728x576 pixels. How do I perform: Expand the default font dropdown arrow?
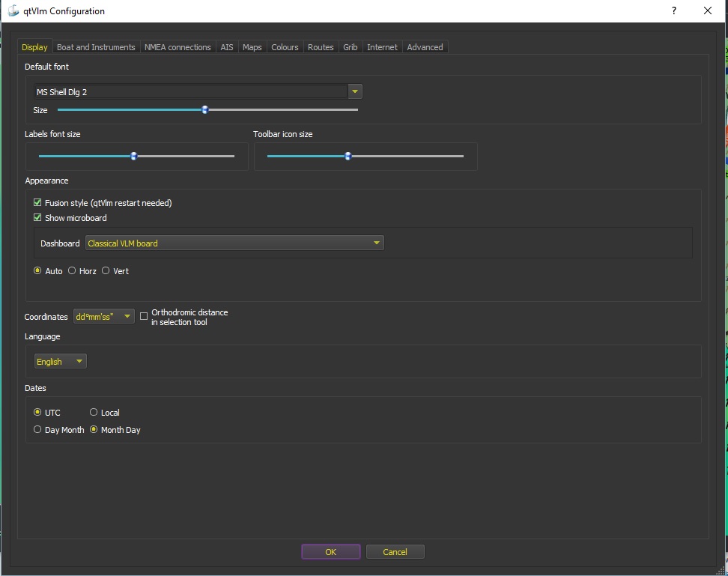[x=355, y=91]
